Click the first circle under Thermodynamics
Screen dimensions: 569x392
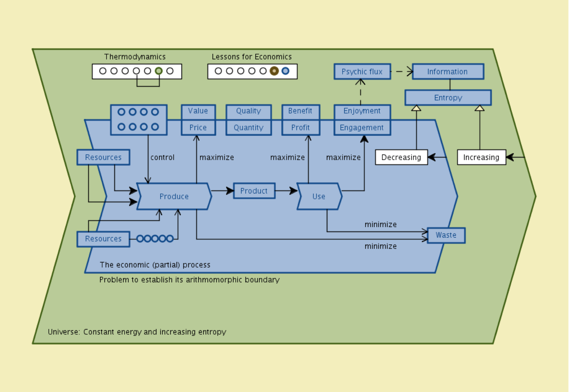coord(103,71)
